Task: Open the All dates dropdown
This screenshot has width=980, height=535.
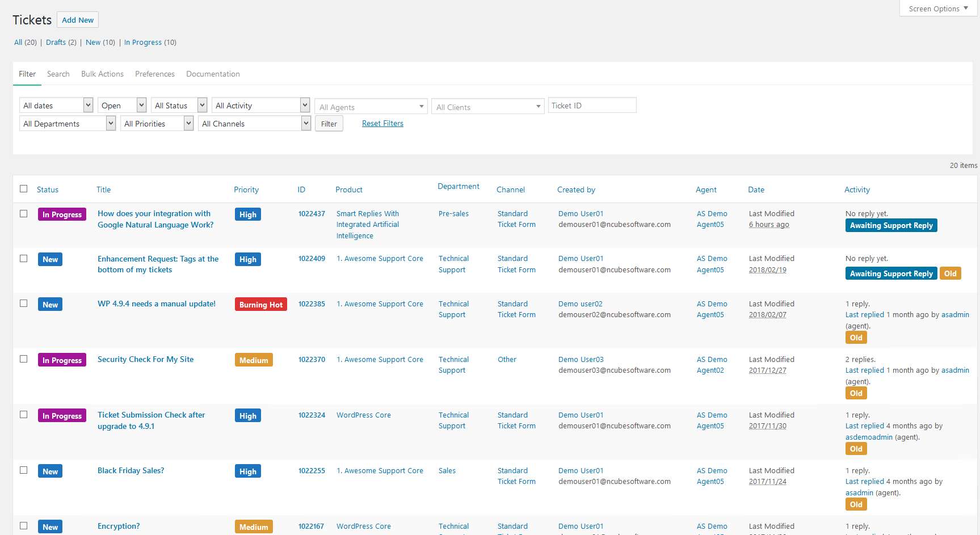Action: pyautogui.click(x=56, y=106)
